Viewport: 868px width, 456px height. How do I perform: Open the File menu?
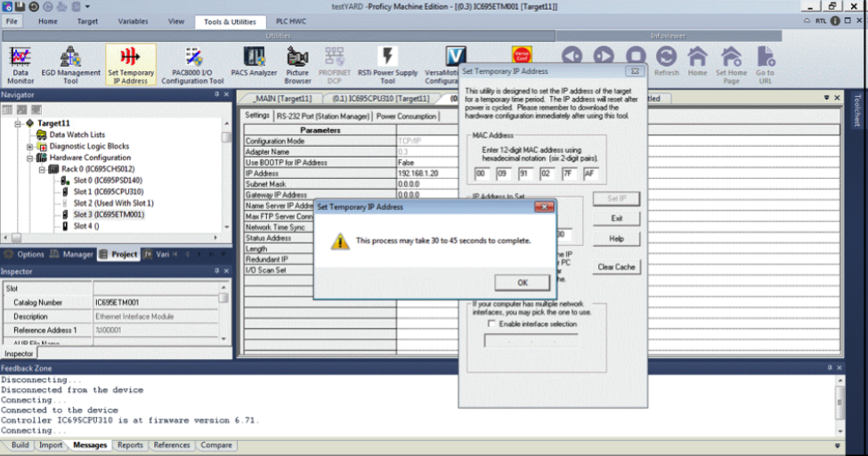click(x=12, y=21)
